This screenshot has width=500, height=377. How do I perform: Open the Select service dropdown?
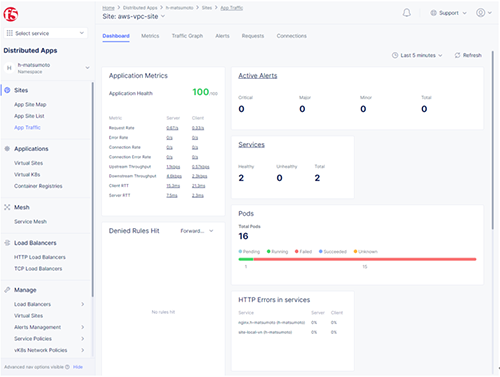(x=45, y=33)
